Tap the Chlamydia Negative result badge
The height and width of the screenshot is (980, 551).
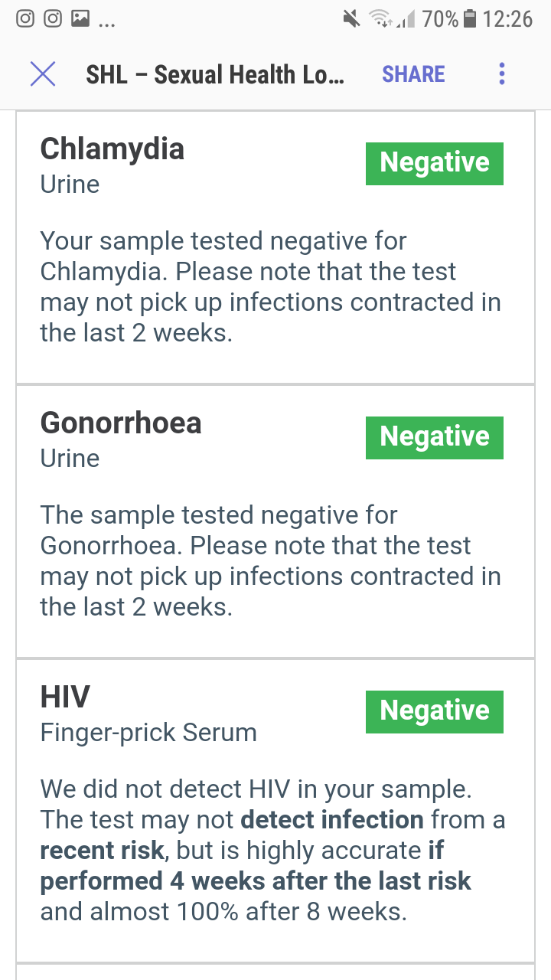tap(435, 163)
